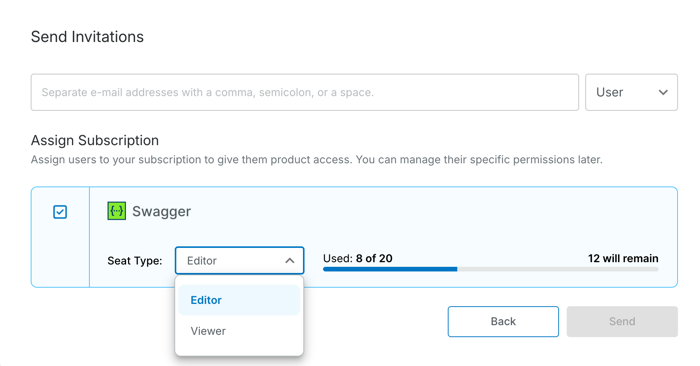Viewport: 700px width, 366px height.
Task: Collapse the Seat Type dropdown
Action: pos(239,261)
